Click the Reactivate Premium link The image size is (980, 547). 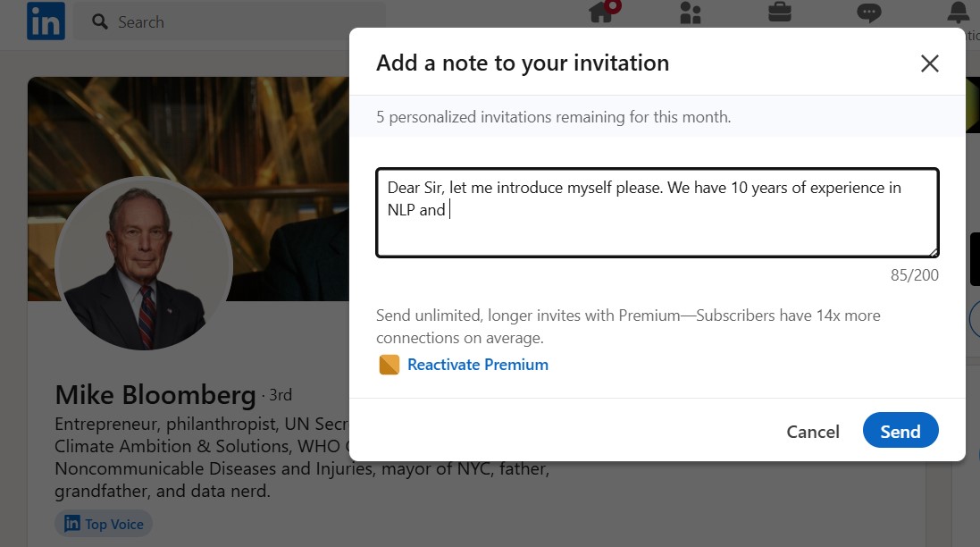coord(478,365)
